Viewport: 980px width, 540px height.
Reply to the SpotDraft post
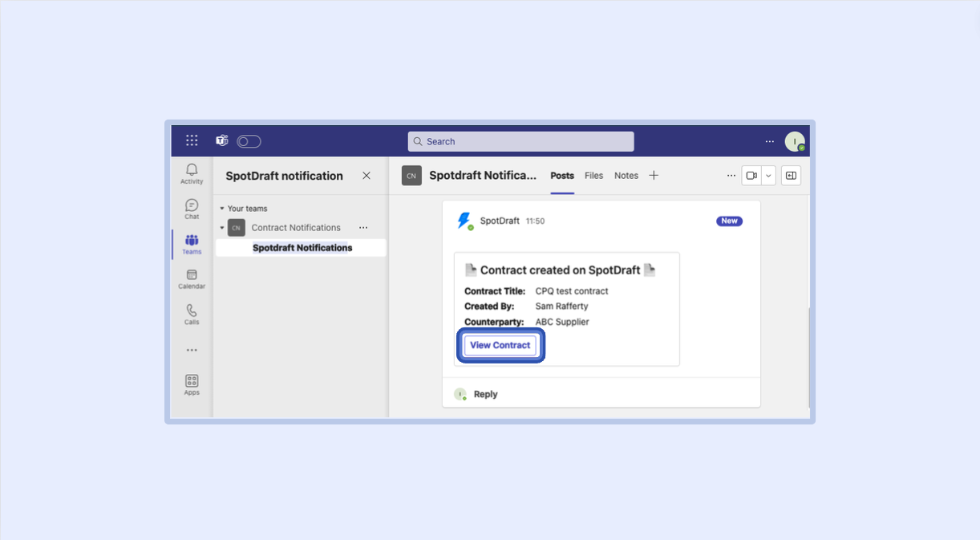485,394
